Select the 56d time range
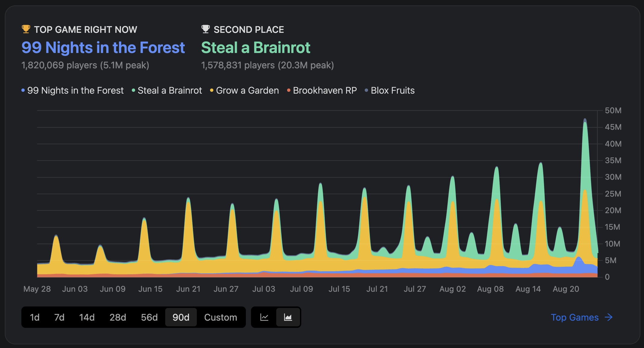The width and height of the screenshot is (644, 348). coord(149,317)
